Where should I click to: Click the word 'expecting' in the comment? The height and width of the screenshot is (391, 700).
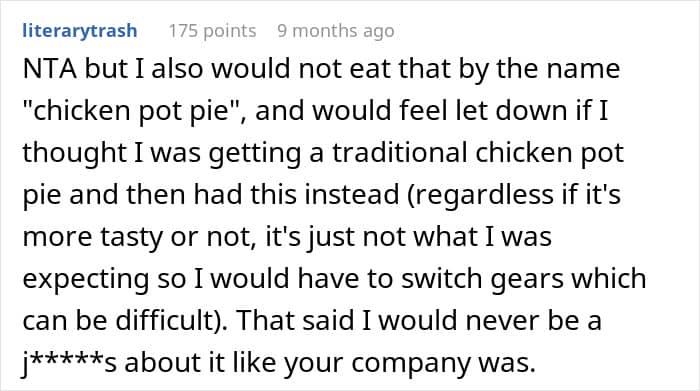click(x=86, y=279)
